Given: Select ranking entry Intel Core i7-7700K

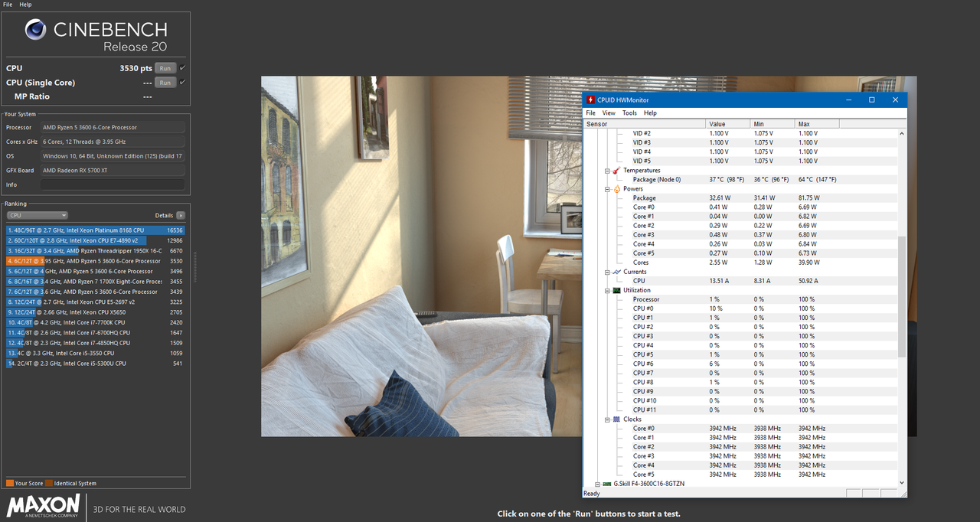Looking at the screenshot, I should [96, 322].
